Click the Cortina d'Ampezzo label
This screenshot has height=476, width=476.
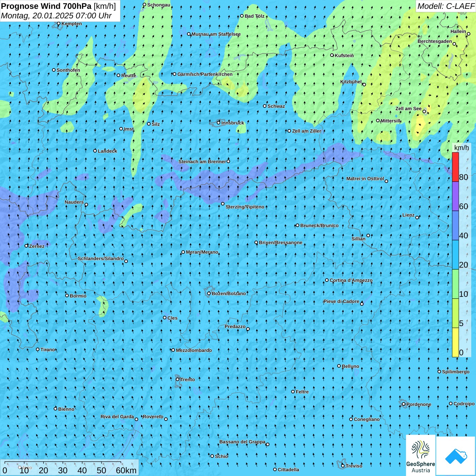[351, 280]
